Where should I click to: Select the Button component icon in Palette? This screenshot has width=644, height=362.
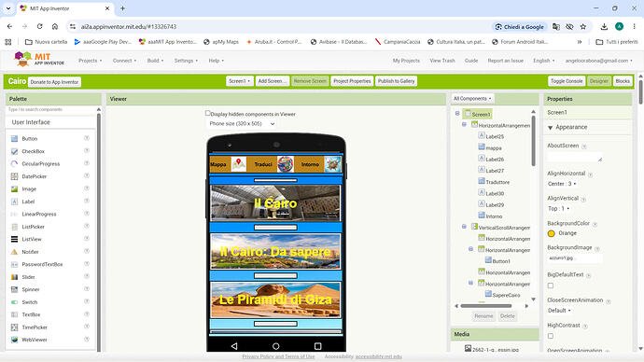pyautogui.click(x=14, y=139)
